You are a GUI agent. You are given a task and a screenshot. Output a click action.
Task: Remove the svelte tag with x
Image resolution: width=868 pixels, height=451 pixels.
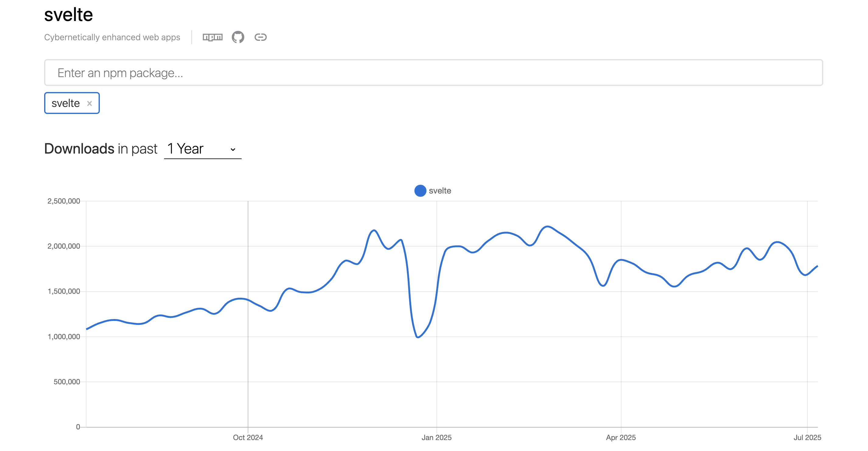89,104
